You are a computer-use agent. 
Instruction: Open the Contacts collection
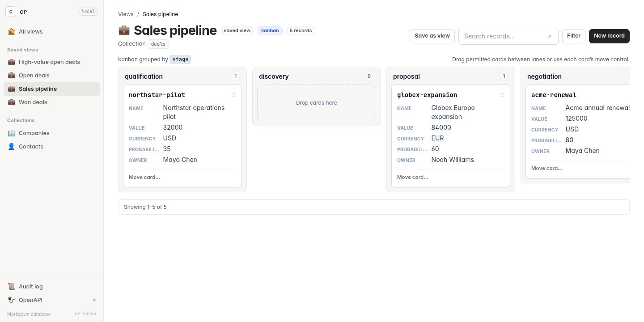[x=52, y=147]
